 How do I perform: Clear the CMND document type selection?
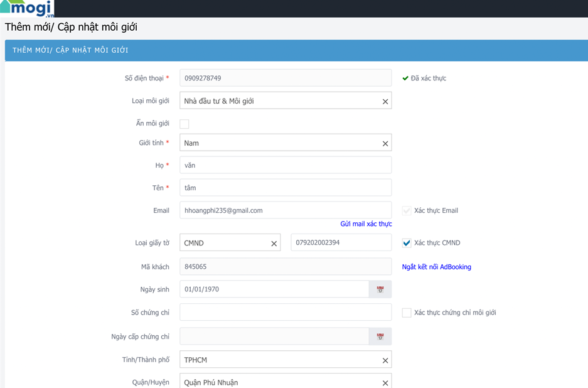coord(274,244)
